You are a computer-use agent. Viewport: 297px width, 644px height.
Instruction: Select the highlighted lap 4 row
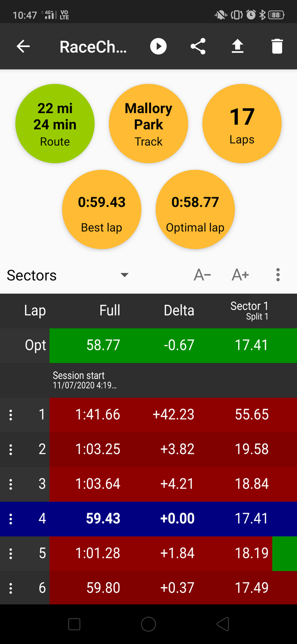click(161, 519)
